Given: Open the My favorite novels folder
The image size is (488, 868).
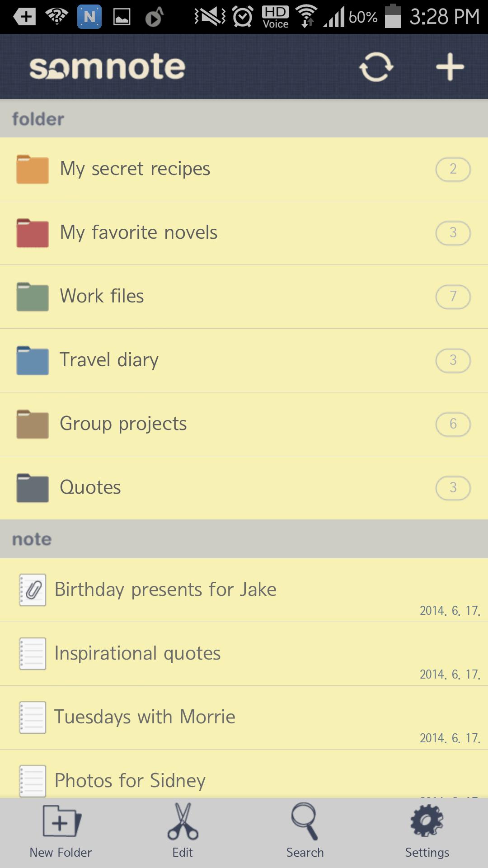Looking at the screenshot, I should click(244, 233).
